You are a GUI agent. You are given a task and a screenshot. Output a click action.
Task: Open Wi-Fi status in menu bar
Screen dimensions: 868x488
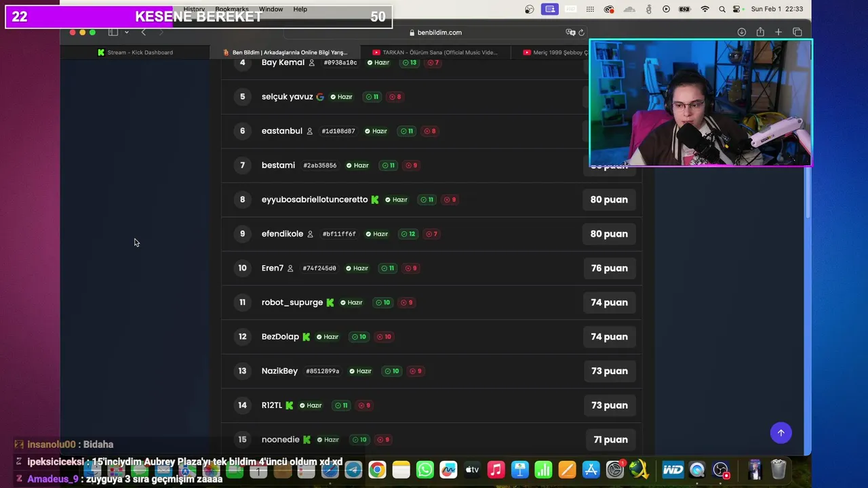[x=705, y=9]
